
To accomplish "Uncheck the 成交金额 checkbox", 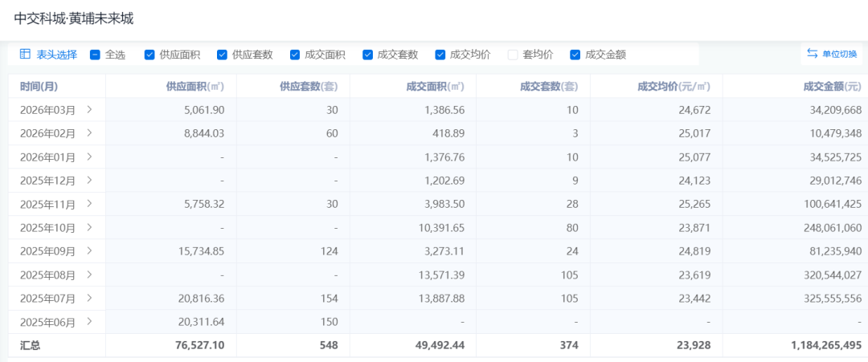I will click(575, 55).
